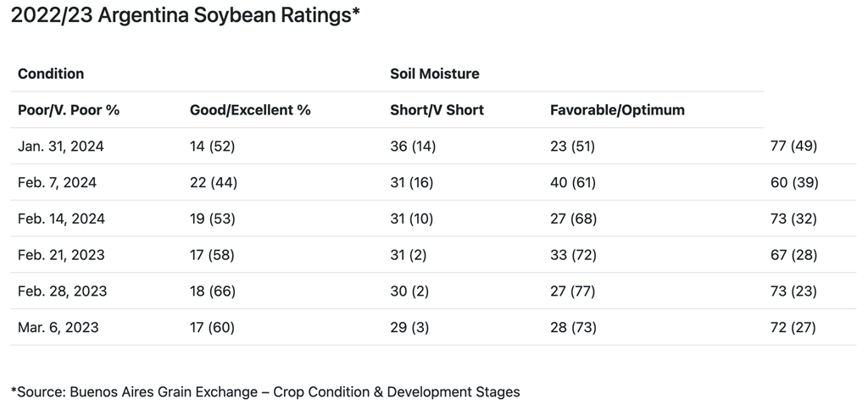Click the 'Favorable/Optimum' column header
Image resolution: width=868 pixels, height=410 pixels.
click(617, 110)
